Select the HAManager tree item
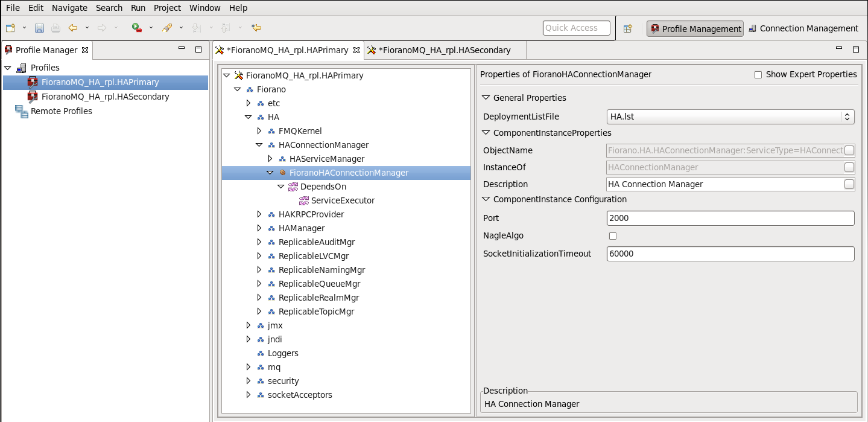The width and height of the screenshot is (868, 422). pyautogui.click(x=302, y=228)
